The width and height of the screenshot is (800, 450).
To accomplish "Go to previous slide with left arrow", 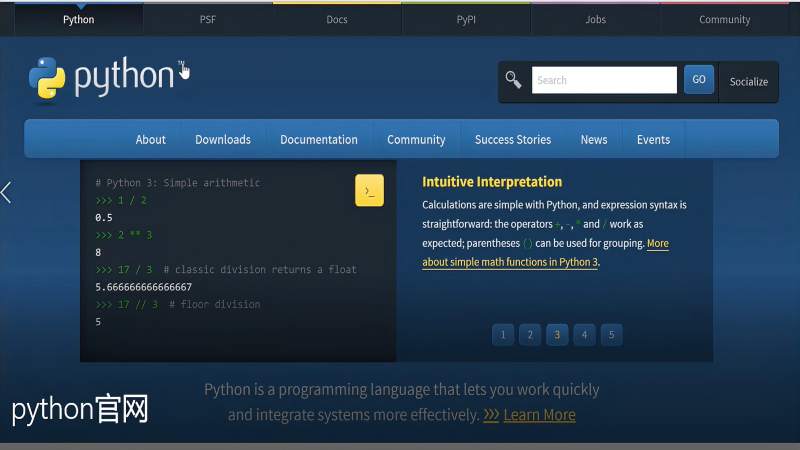I will [6, 193].
